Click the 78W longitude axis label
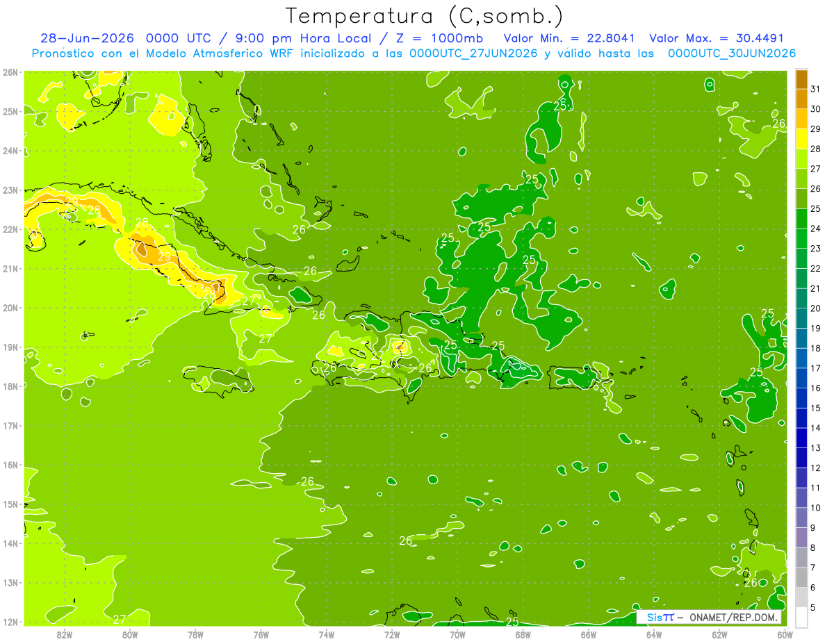This screenshot has width=834, height=644. click(x=195, y=634)
